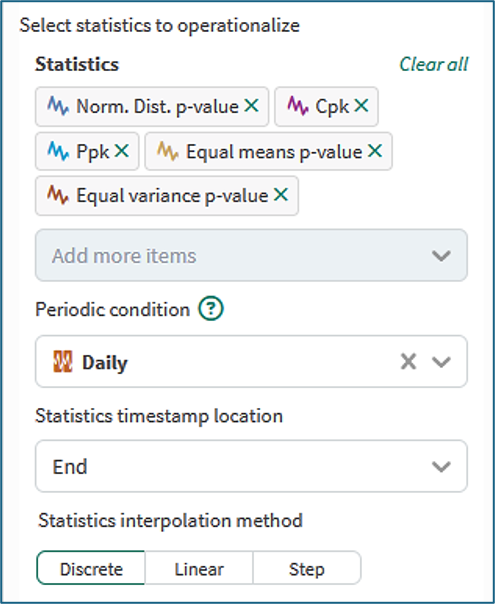Click the Daily condition icon
Image resolution: width=495 pixels, height=604 pixels.
click(62, 362)
